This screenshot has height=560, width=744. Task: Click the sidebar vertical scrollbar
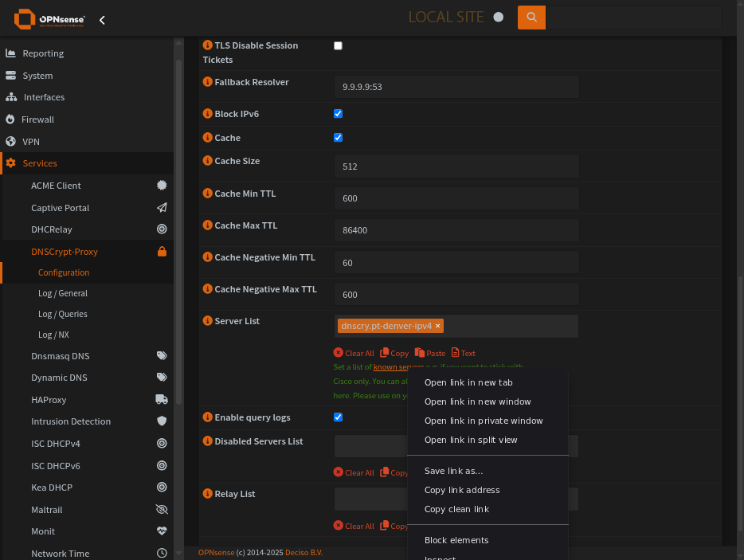(179, 233)
